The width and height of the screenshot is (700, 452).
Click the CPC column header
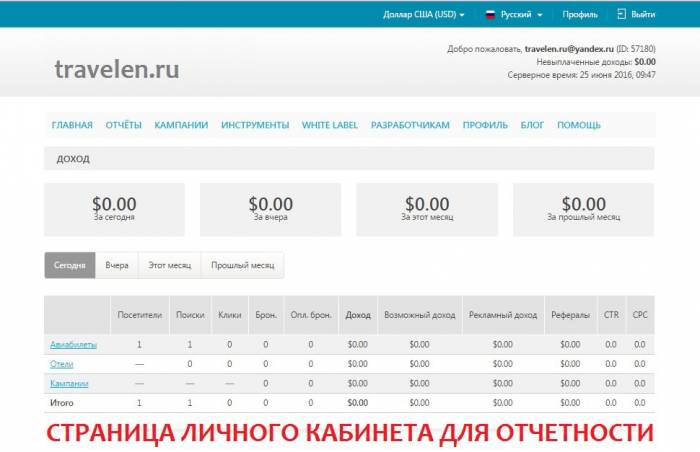640,315
